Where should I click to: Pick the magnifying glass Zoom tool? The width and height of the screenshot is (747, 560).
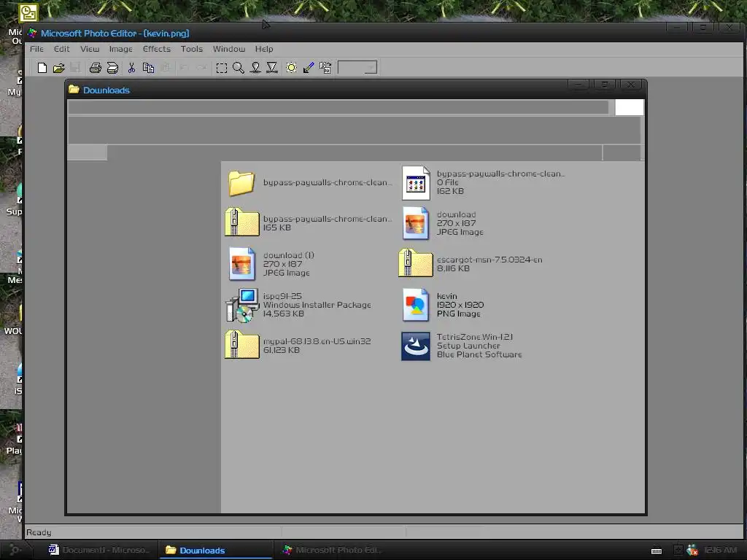(239, 68)
